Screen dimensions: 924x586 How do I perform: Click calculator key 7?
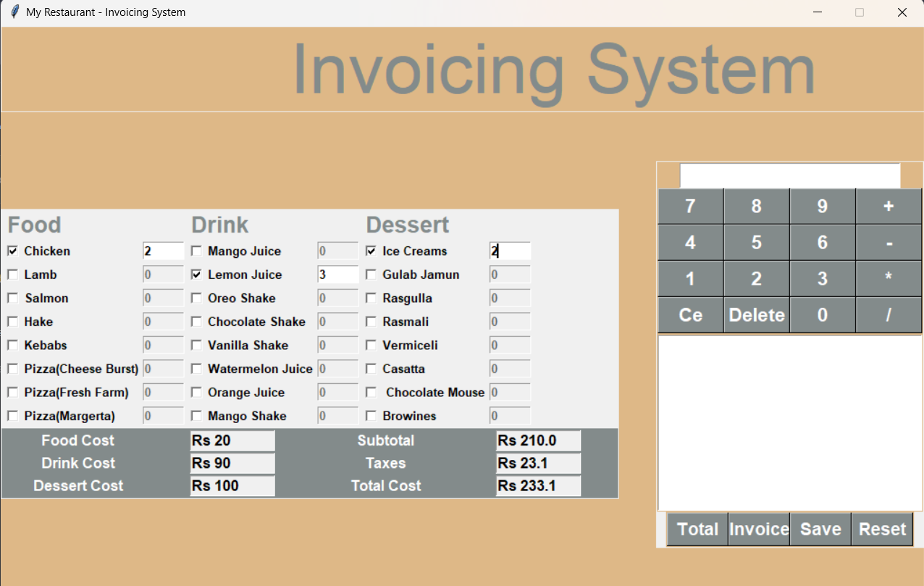690,206
